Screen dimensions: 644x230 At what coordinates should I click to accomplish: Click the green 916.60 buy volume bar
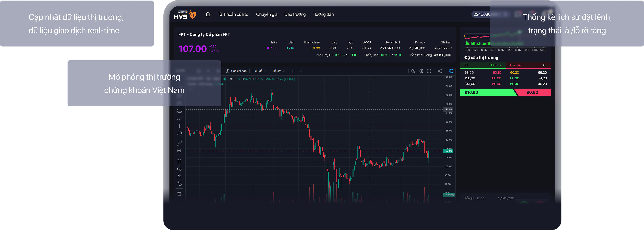(x=488, y=92)
